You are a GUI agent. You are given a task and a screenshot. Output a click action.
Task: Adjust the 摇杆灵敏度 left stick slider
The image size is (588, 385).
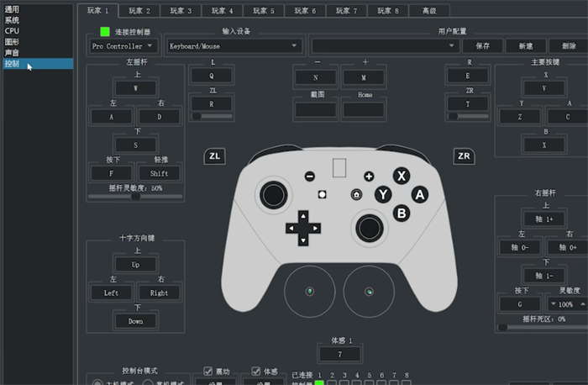point(135,196)
